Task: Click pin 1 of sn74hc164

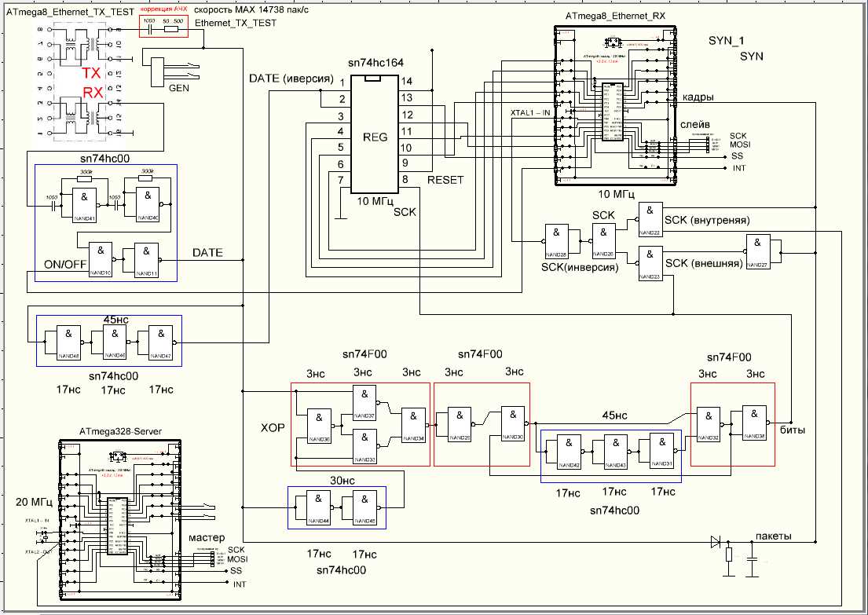Action: coord(342,83)
